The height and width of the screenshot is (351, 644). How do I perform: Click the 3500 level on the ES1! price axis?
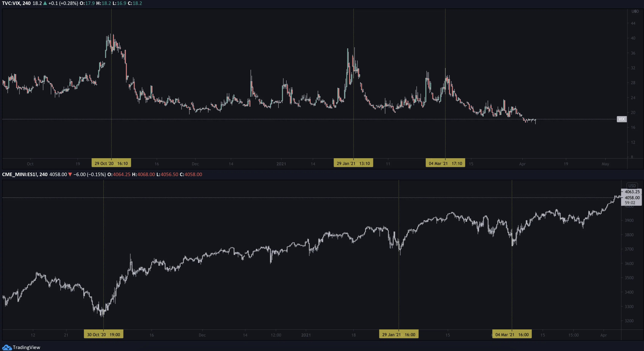pos(629,278)
